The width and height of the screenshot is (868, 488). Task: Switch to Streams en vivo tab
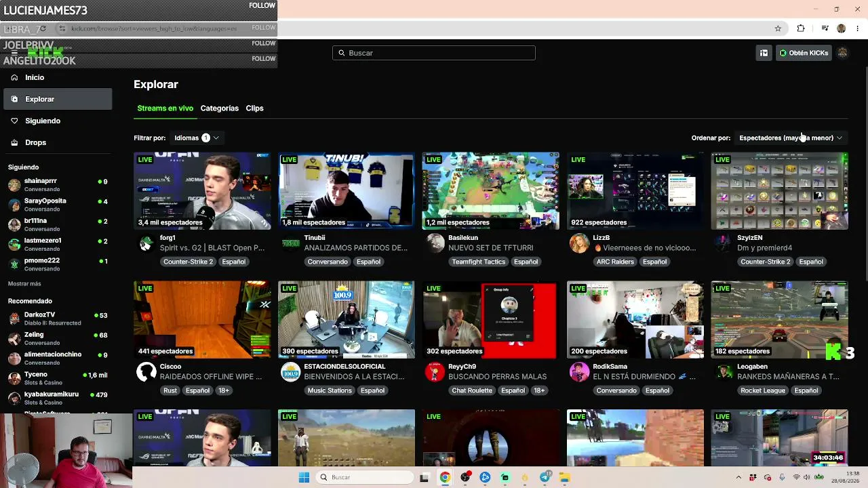(165, 108)
